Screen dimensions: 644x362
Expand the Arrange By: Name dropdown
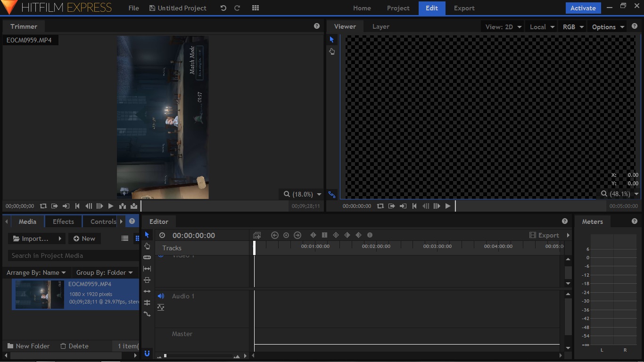(x=36, y=272)
